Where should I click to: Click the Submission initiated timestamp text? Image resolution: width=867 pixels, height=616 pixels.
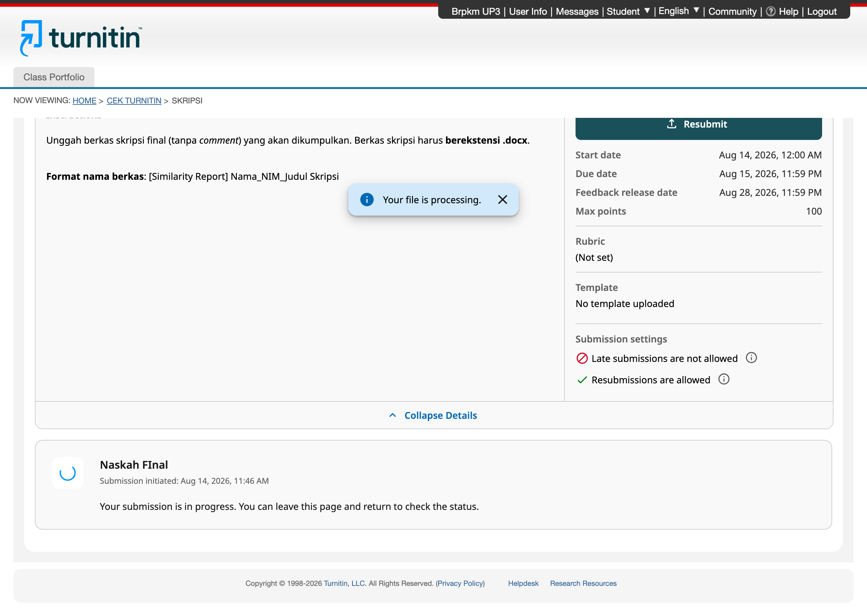click(x=184, y=481)
